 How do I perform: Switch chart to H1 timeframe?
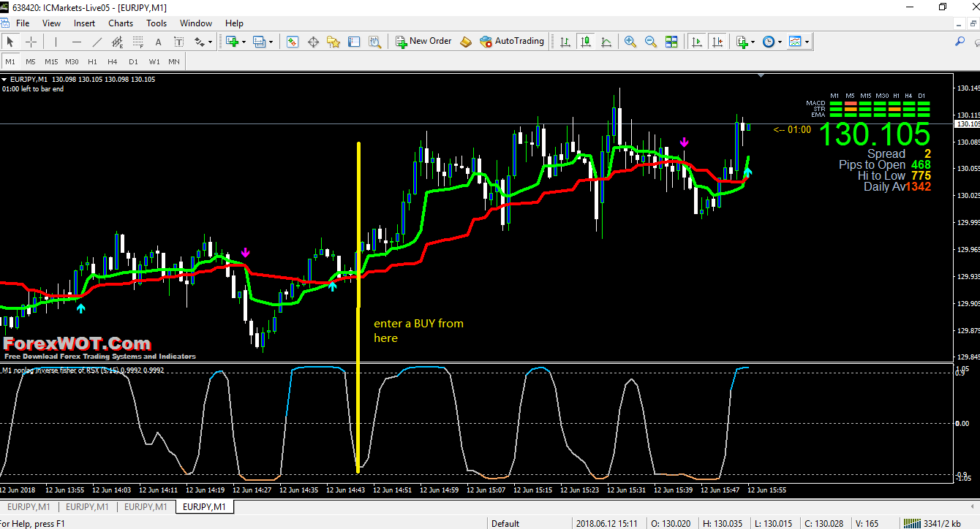tap(92, 61)
